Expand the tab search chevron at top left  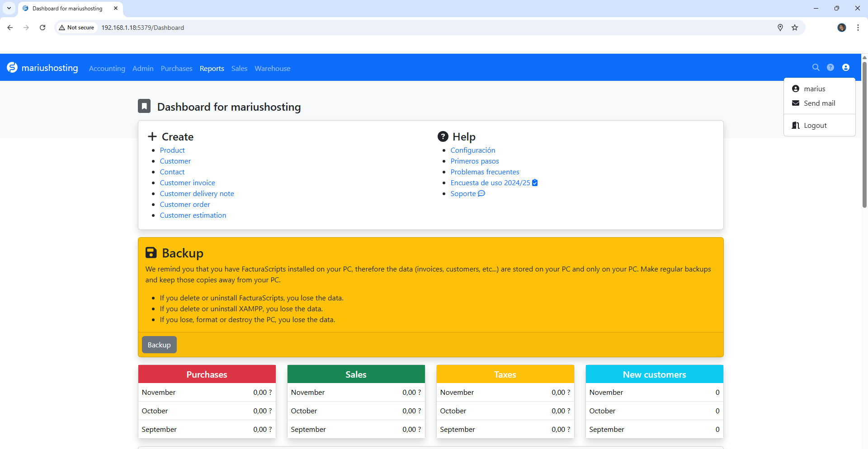click(x=9, y=8)
